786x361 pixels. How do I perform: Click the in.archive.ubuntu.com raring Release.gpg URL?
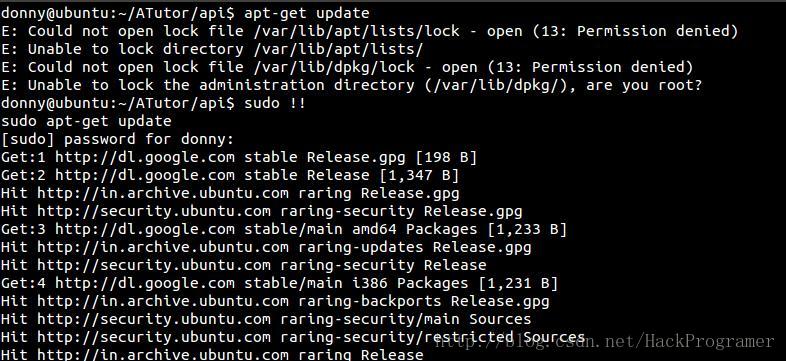(163, 194)
